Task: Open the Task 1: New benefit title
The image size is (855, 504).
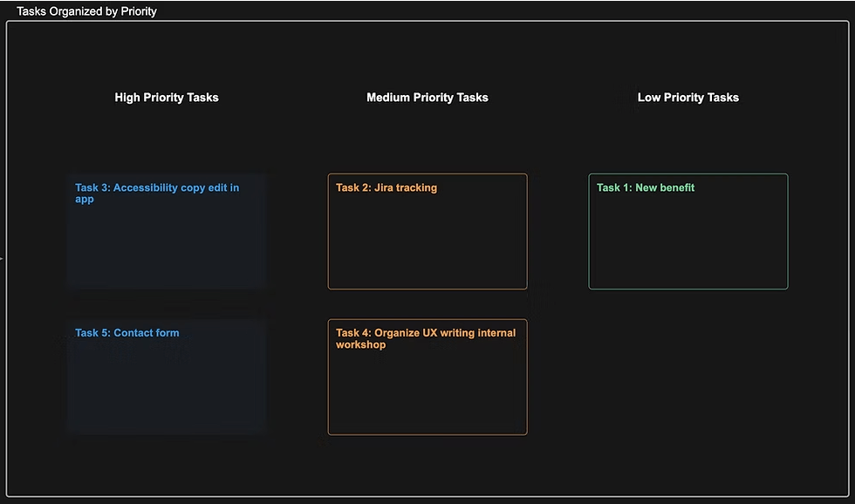Action: click(646, 187)
